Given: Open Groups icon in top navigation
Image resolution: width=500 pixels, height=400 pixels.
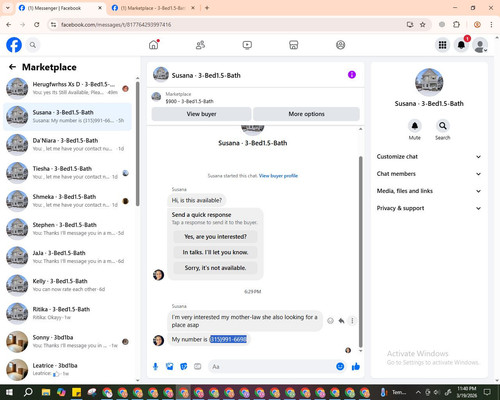Looking at the screenshot, I should tap(340, 45).
